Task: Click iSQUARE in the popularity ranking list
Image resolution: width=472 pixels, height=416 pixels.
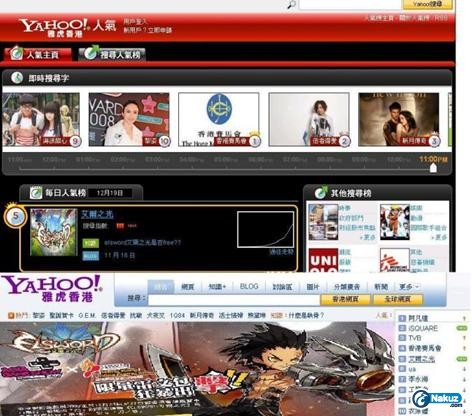Action: coord(423,328)
